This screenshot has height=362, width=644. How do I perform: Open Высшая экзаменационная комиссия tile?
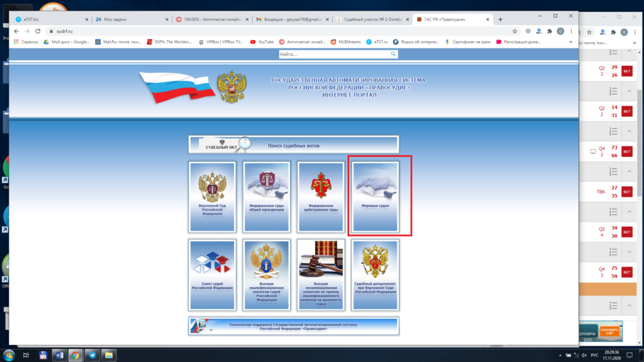(321, 275)
